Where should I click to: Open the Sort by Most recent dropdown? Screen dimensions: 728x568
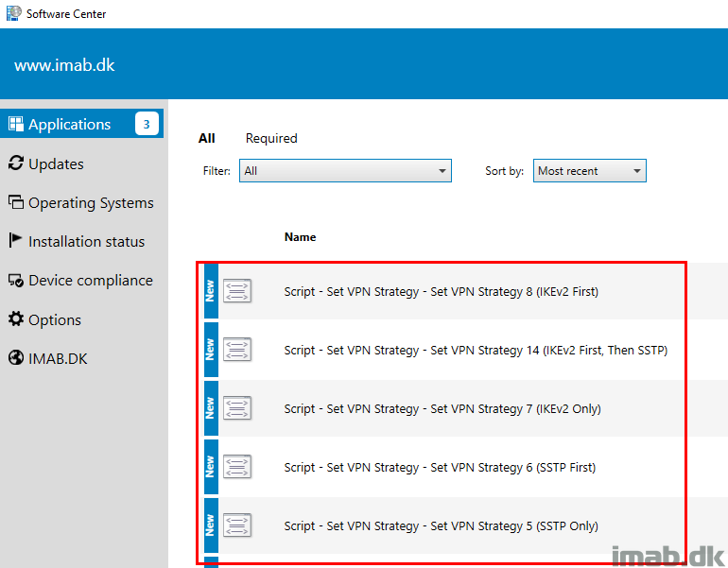point(589,171)
